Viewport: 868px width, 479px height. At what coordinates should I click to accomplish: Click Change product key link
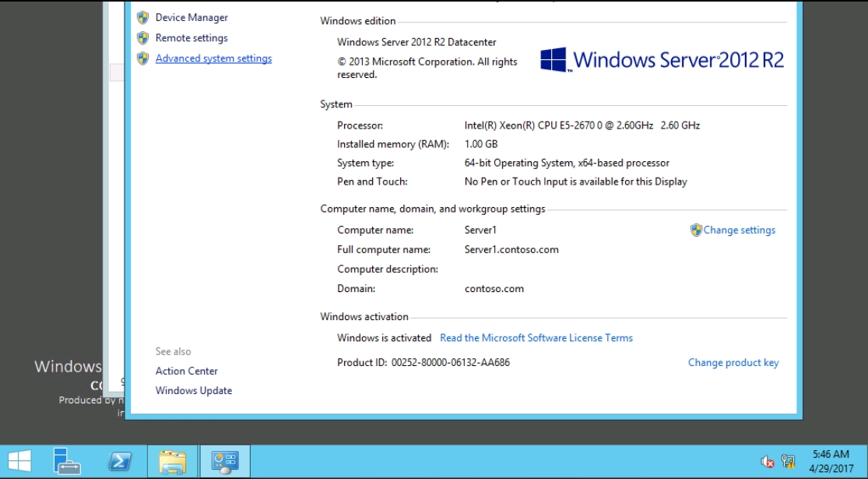[733, 363]
